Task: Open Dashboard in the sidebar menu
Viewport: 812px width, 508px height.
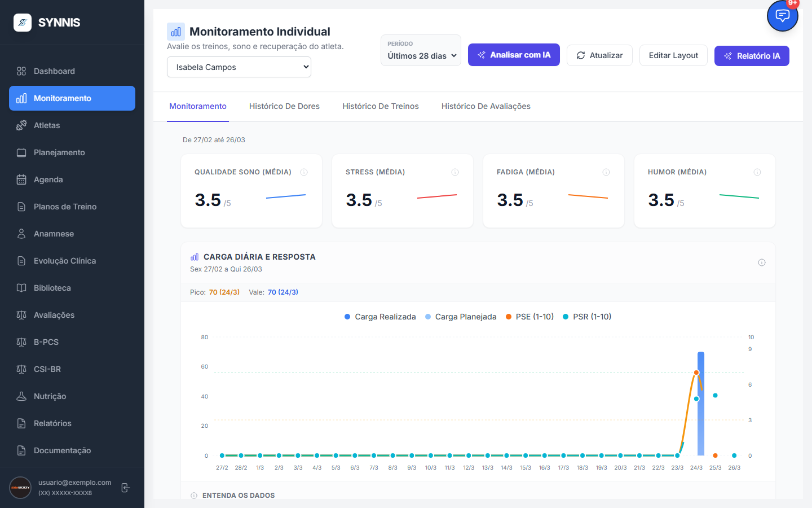Action: point(72,71)
